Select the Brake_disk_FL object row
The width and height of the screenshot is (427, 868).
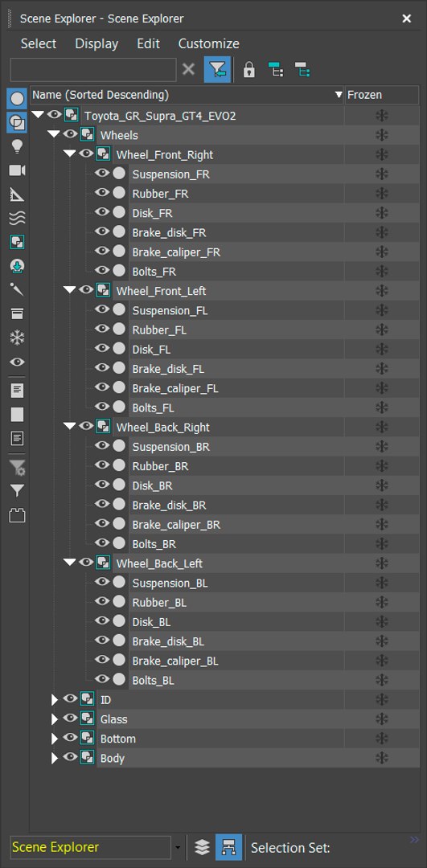pos(168,369)
